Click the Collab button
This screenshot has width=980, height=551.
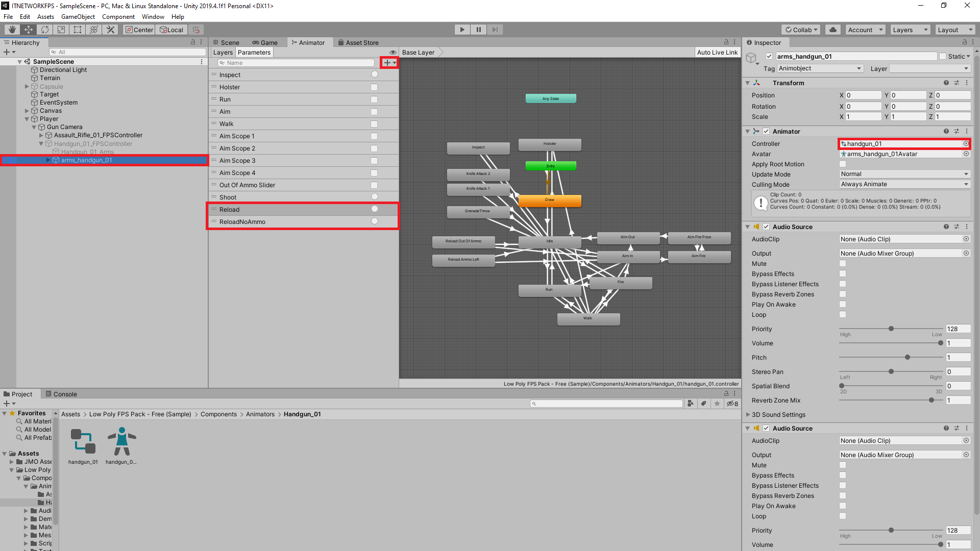click(x=801, y=30)
